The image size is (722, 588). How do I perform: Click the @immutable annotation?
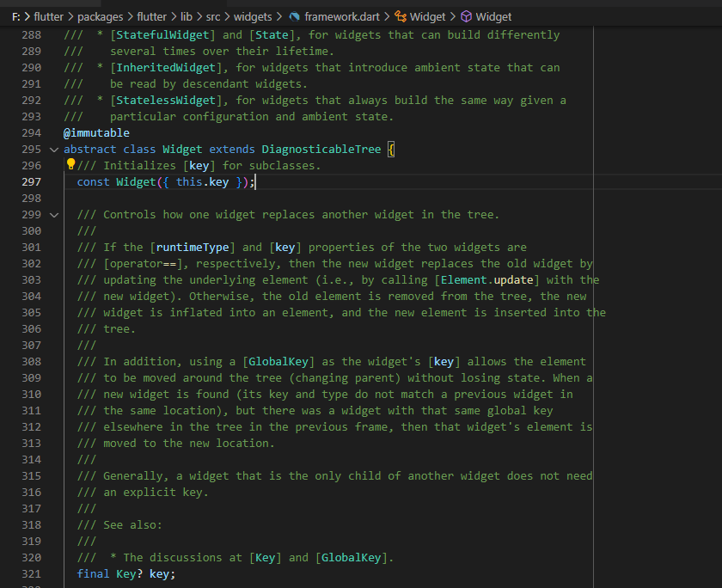tap(96, 133)
